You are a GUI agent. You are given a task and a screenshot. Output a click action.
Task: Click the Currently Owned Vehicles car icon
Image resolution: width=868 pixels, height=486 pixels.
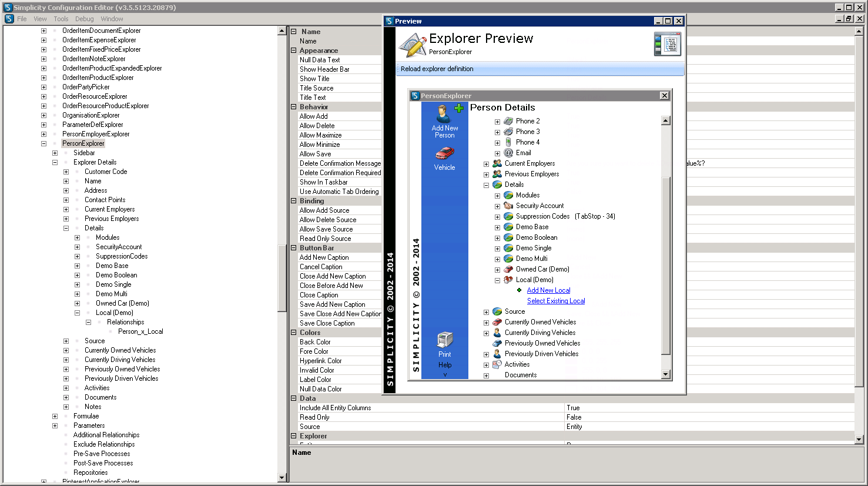point(497,322)
